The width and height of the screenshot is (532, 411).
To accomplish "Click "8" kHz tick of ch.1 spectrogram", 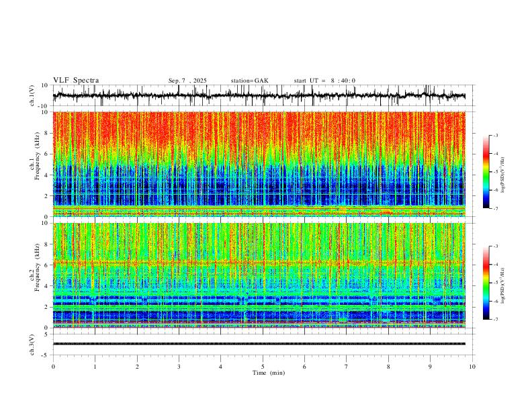I will [x=47, y=133].
